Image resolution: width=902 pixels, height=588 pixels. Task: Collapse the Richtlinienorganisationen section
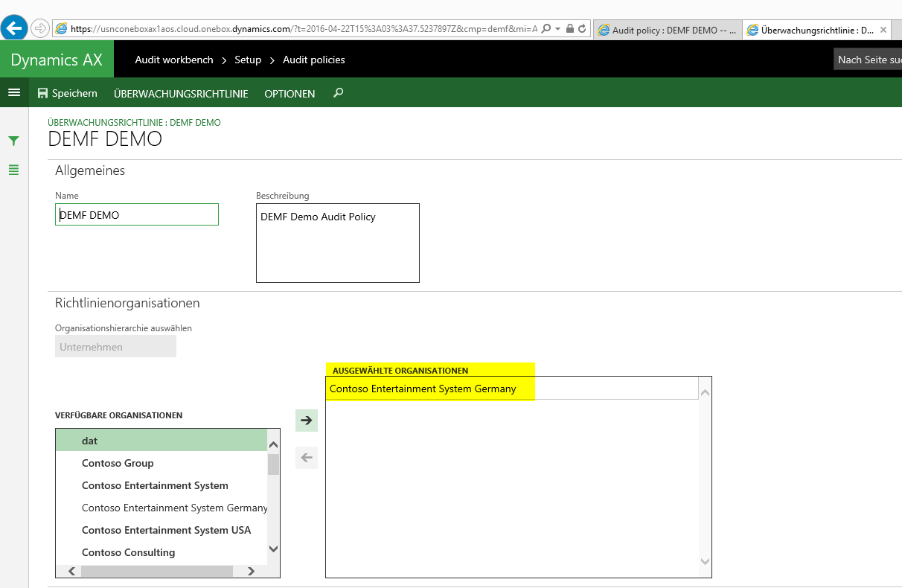tap(127, 303)
